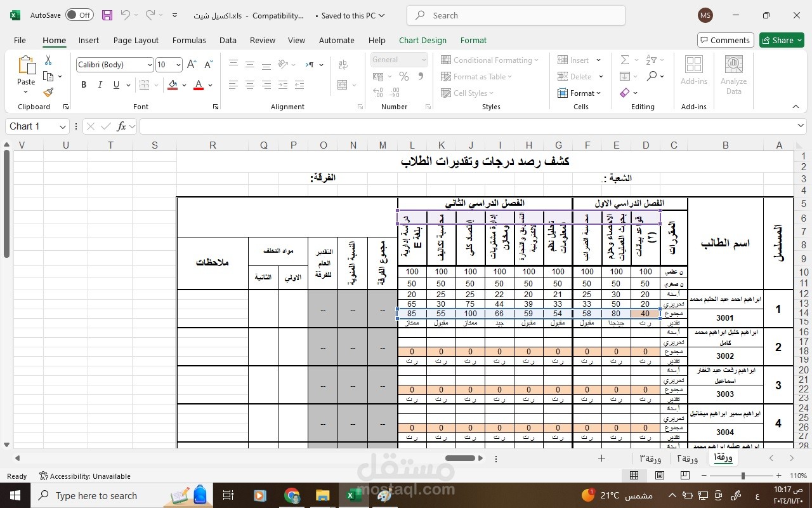This screenshot has width=812, height=508.
Task: Click the Save icon in title bar
Action: (x=107, y=15)
